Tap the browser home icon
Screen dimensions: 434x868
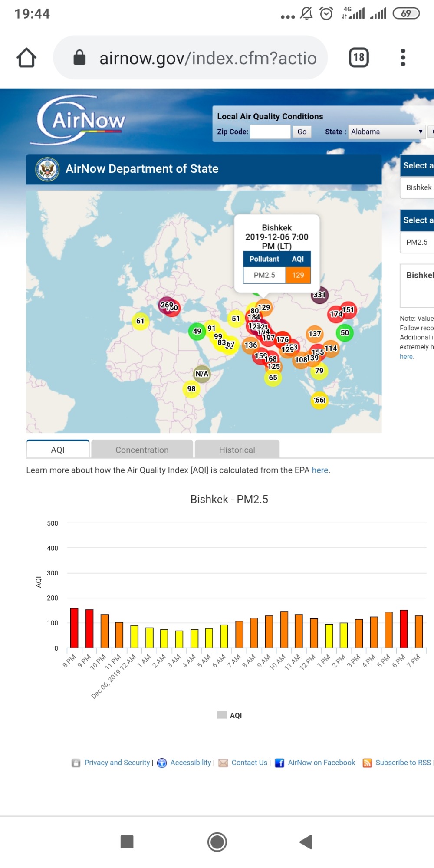tap(26, 58)
